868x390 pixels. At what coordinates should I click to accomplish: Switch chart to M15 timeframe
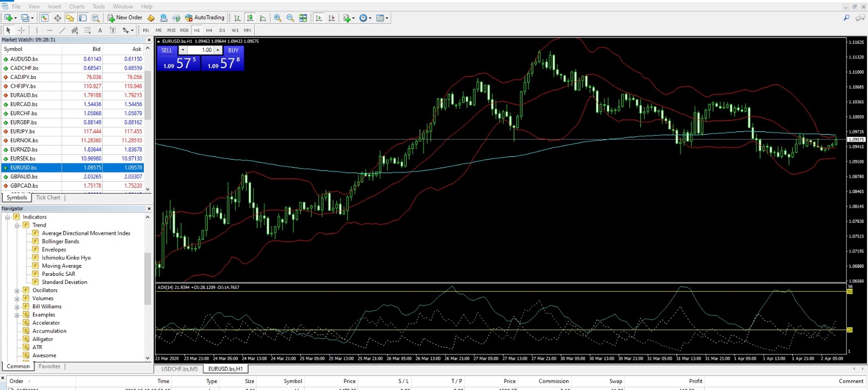171,30
